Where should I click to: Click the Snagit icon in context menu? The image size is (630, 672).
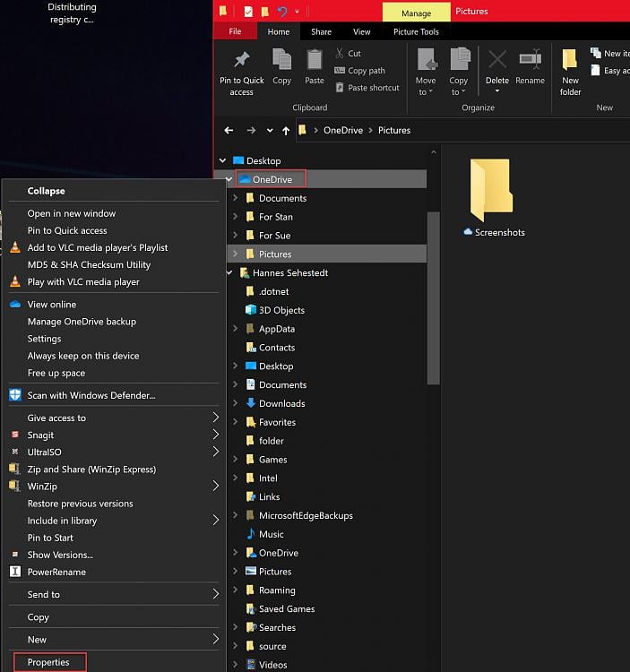pyautogui.click(x=15, y=435)
